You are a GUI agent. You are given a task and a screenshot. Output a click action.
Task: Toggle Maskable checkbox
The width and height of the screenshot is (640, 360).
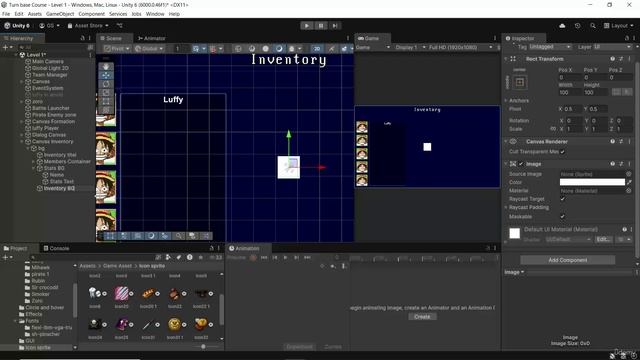(x=562, y=216)
